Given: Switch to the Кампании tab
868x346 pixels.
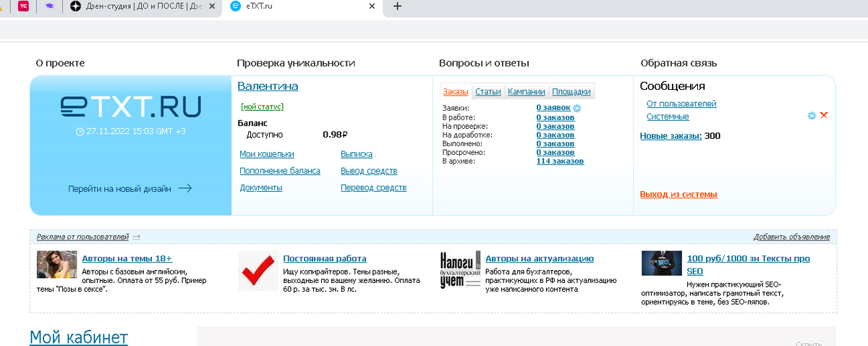Looking at the screenshot, I should 527,92.
